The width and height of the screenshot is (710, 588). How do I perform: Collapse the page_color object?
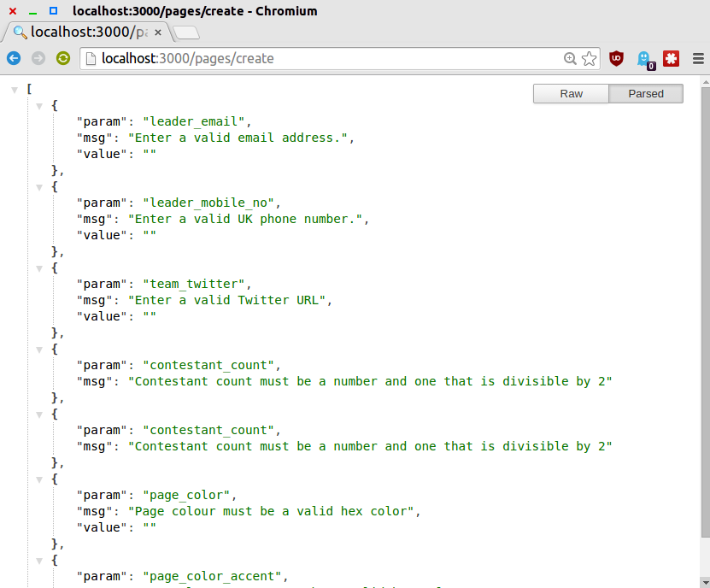pyautogui.click(x=38, y=479)
